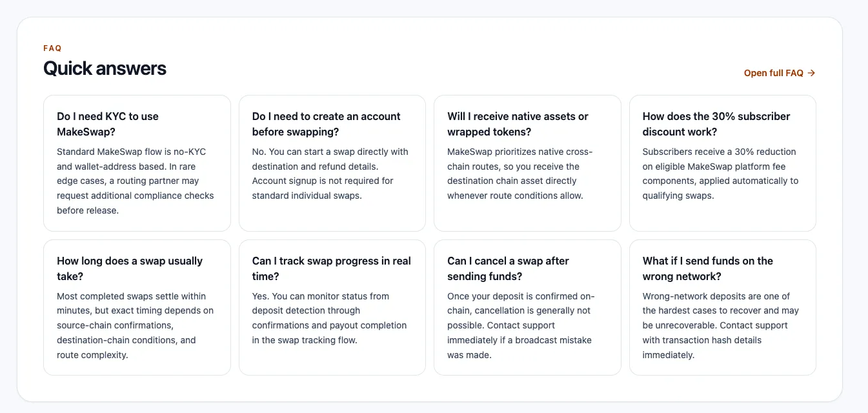Click the orange FAQ section label

(x=52, y=48)
